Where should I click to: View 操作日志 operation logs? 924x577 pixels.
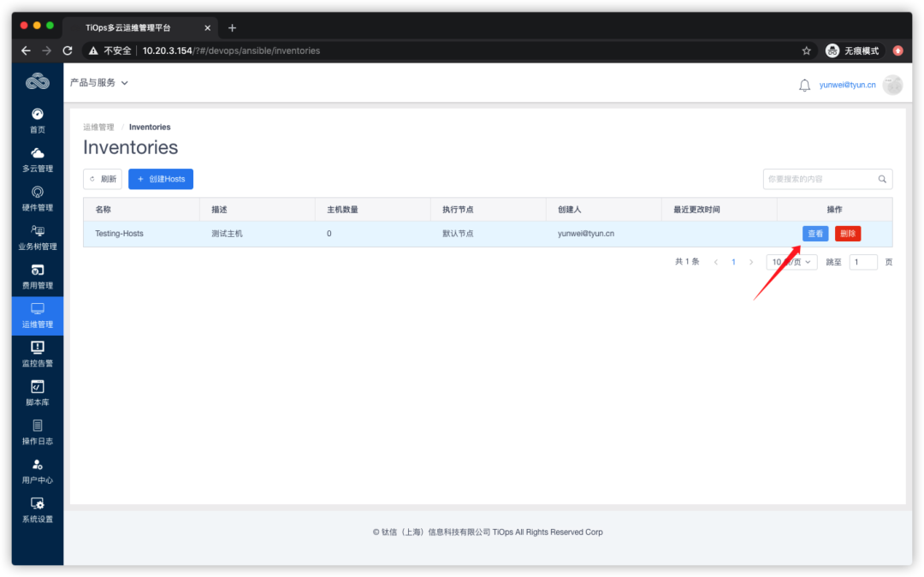click(37, 431)
